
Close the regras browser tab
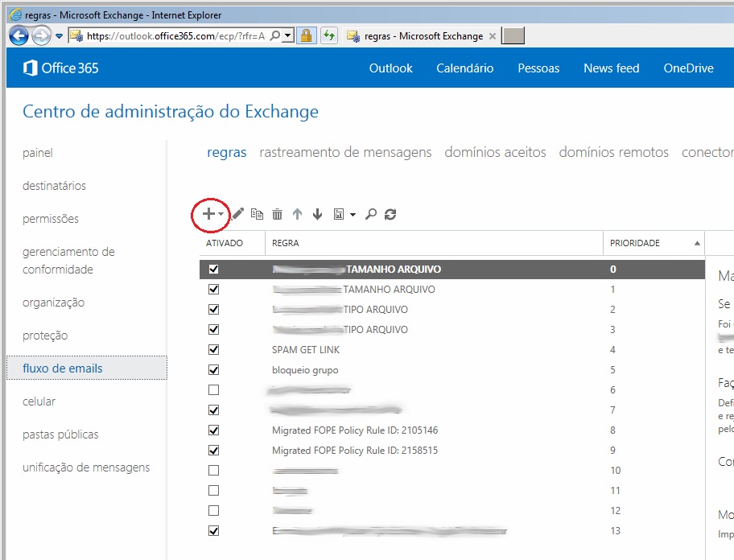point(493,36)
